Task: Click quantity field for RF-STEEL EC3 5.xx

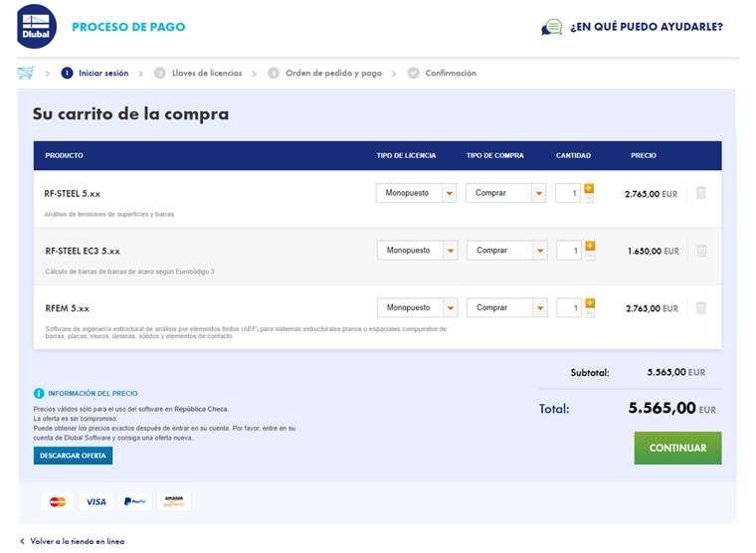Action: (569, 251)
